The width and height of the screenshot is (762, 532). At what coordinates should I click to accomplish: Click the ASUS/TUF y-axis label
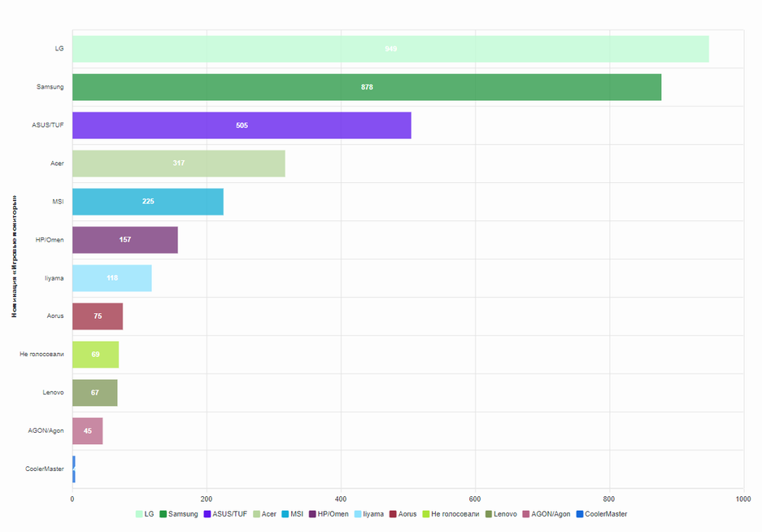click(48, 125)
